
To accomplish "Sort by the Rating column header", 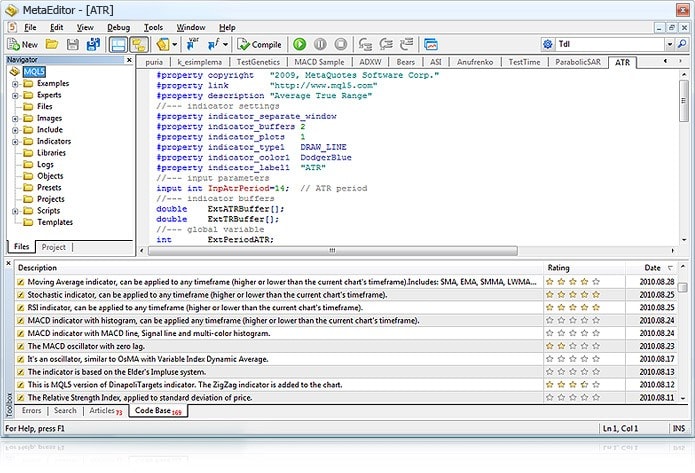I will tap(584, 268).
